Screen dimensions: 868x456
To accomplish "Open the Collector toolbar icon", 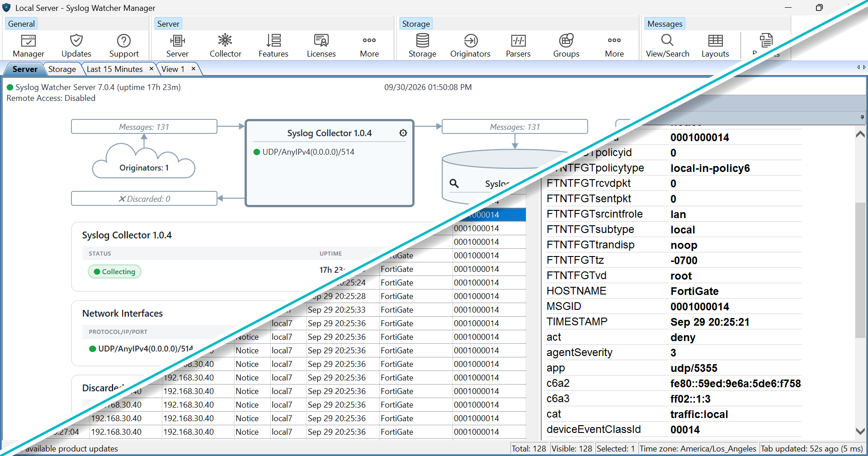I will tap(225, 46).
